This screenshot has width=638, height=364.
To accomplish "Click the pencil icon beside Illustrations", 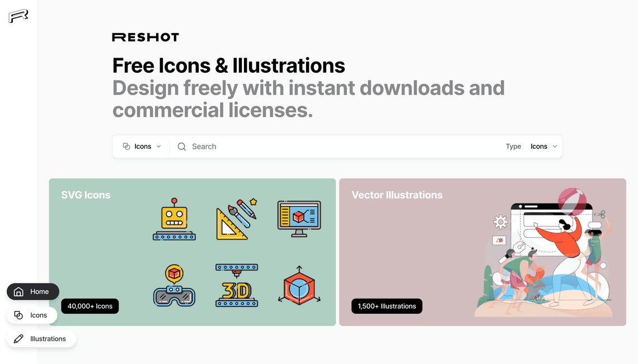I will pyautogui.click(x=18, y=339).
